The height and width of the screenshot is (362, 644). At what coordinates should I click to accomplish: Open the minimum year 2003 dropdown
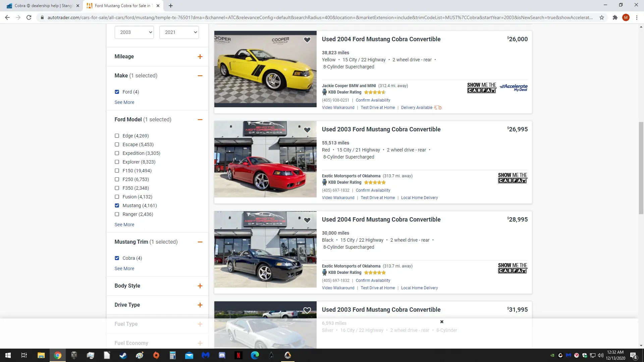tap(134, 32)
